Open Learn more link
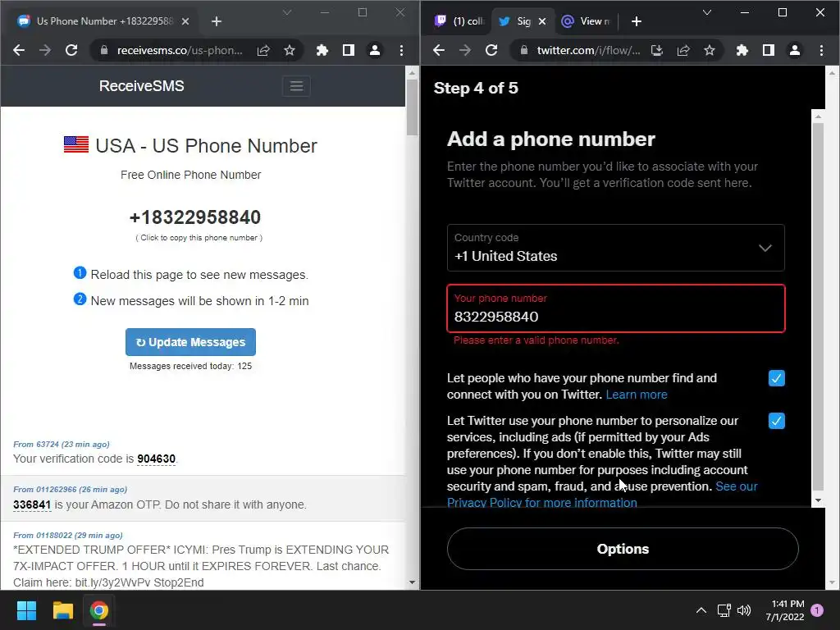Viewport: 840px width, 630px height. (x=637, y=395)
